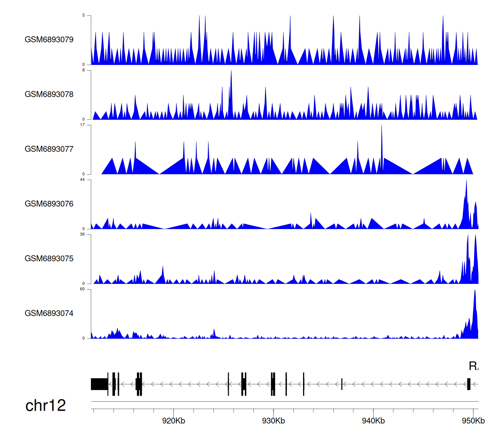This screenshot has height=444, width=504.
Task: Click the y-axis maximum value 44
Action: point(82,180)
